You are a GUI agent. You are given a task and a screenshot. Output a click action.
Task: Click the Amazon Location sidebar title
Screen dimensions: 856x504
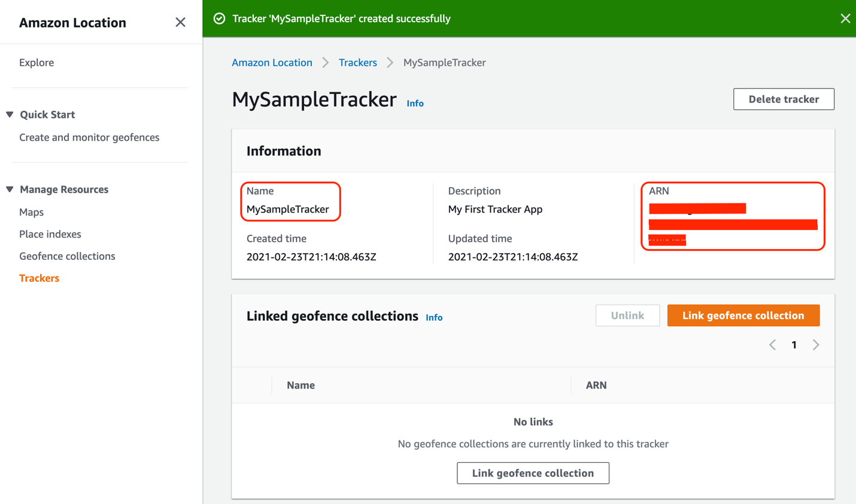72,23
